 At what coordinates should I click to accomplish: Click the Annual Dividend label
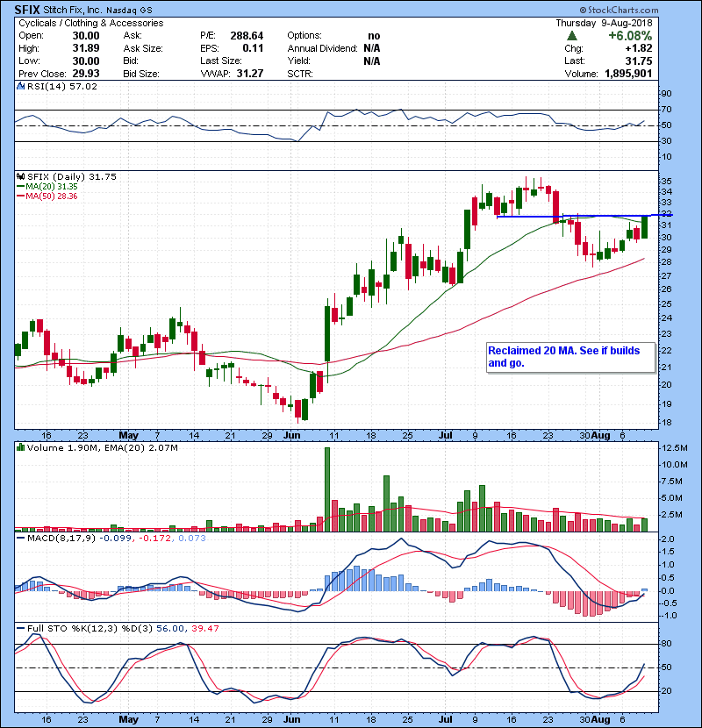click(322, 48)
